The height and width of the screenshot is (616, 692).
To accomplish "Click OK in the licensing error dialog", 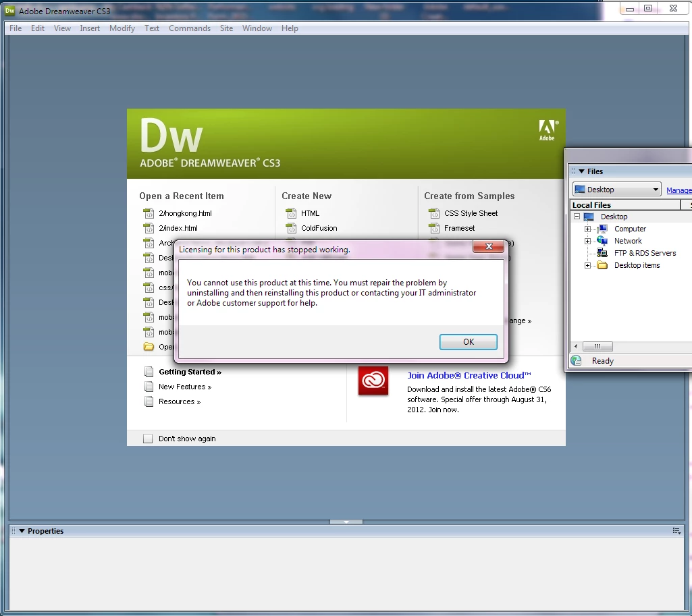I will (x=469, y=341).
